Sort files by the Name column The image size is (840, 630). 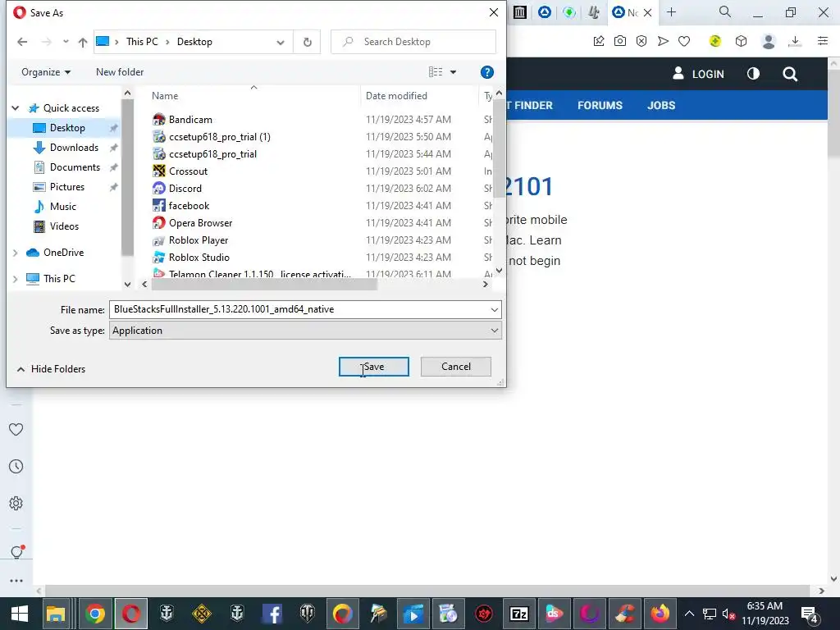[164, 96]
